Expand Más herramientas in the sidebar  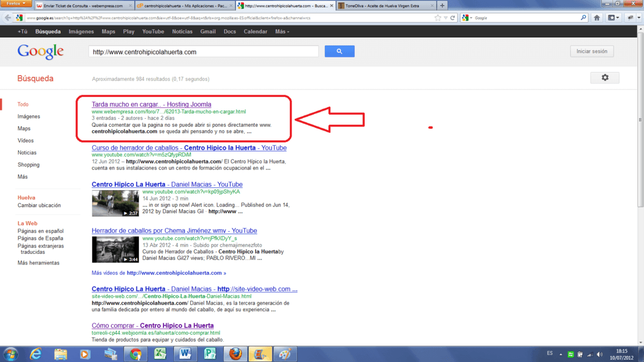tap(38, 263)
